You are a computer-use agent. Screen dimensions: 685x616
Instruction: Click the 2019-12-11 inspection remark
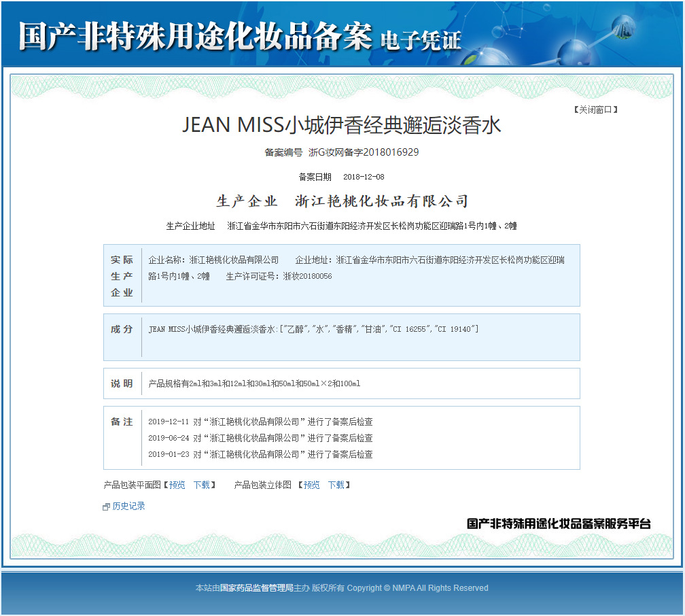click(260, 422)
